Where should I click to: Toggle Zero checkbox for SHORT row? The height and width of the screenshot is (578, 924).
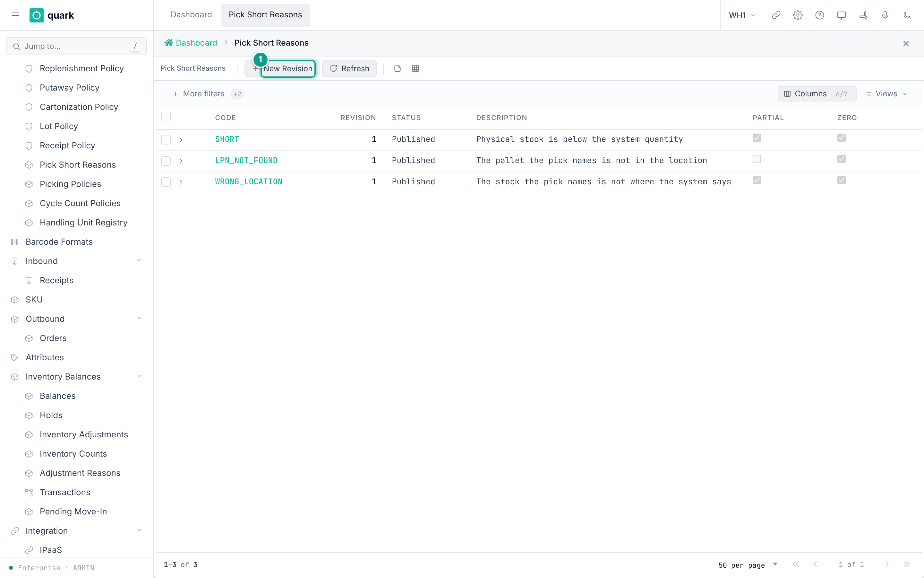click(841, 138)
